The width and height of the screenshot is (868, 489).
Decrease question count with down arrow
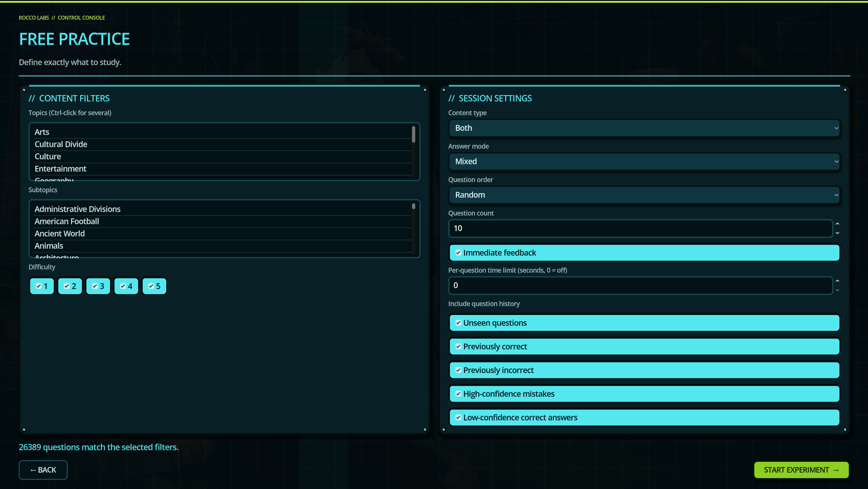[x=837, y=233]
